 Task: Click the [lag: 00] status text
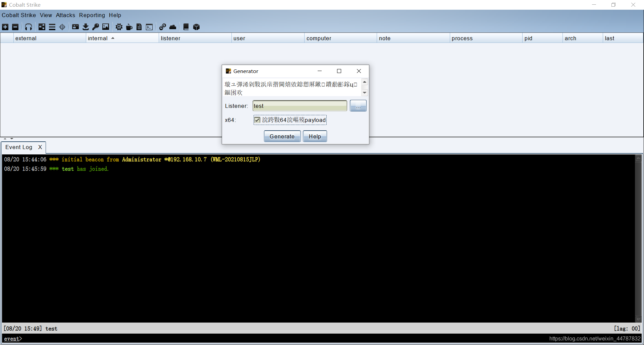627,329
